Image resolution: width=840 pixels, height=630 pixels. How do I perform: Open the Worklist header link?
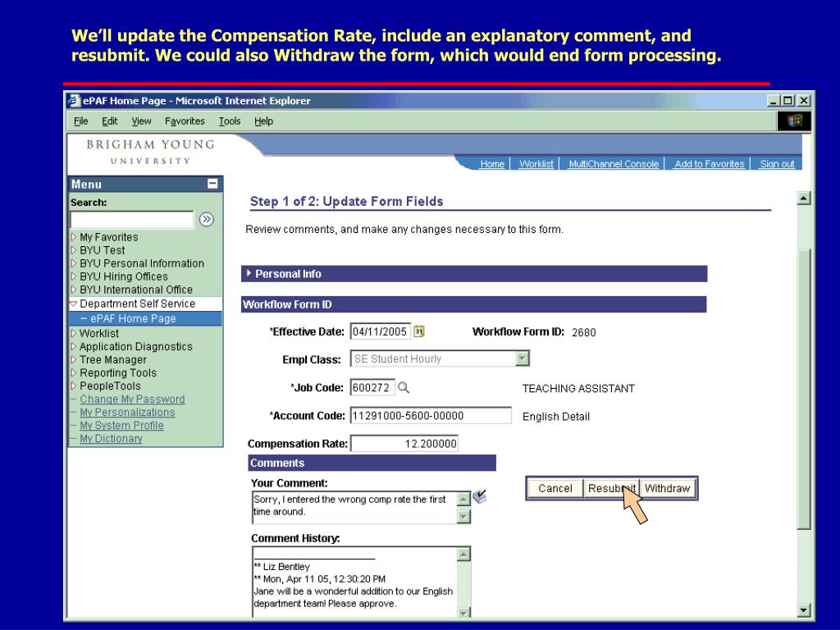(x=536, y=164)
